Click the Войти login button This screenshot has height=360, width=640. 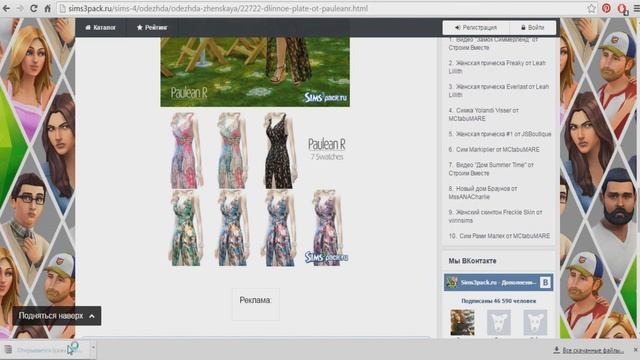click(533, 27)
